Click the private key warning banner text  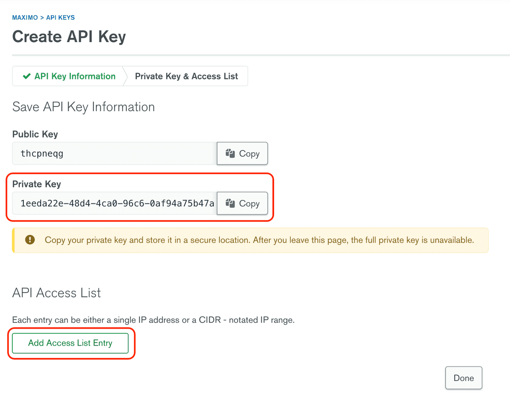[x=259, y=240]
